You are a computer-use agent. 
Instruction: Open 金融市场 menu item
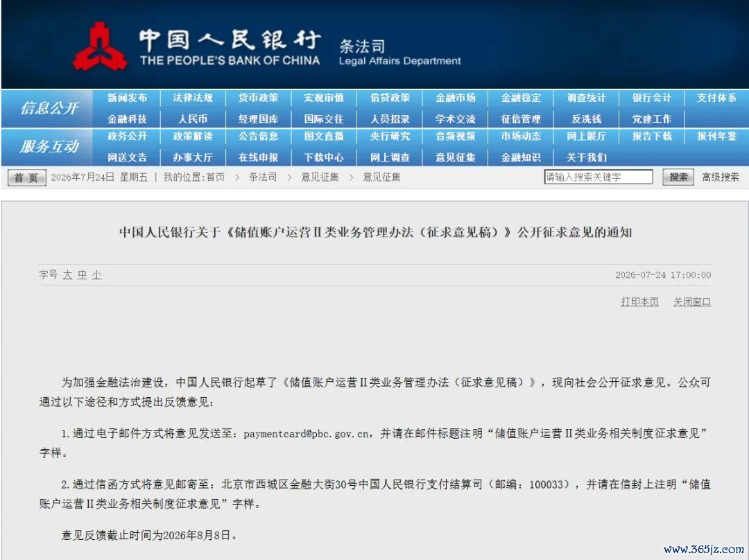[x=455, y=98]
